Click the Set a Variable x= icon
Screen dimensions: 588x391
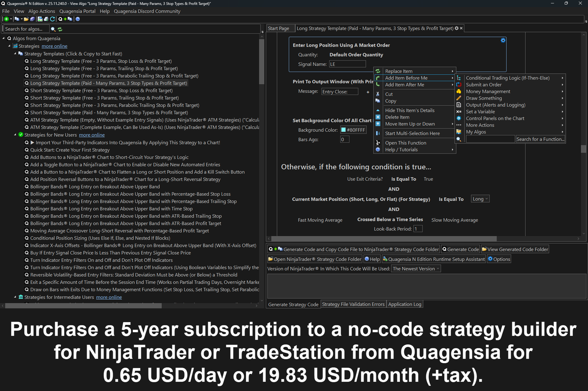[459, 112]
